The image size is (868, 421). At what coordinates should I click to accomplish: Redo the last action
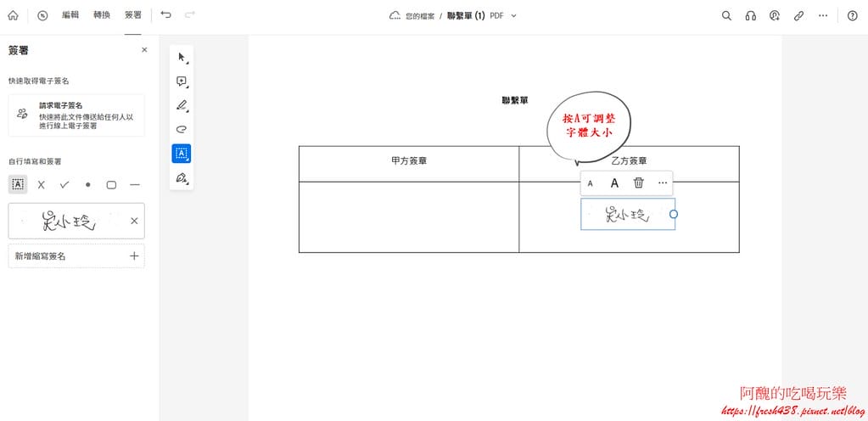(x=190, y=15)
